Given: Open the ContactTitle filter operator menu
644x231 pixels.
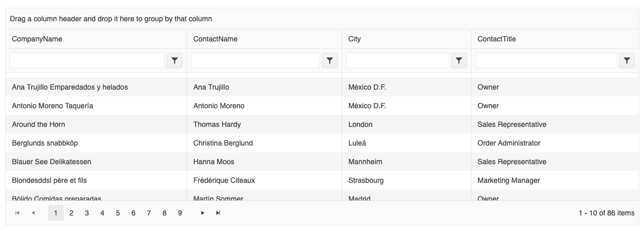Looking at the screenshot, I should click(627, 61).
